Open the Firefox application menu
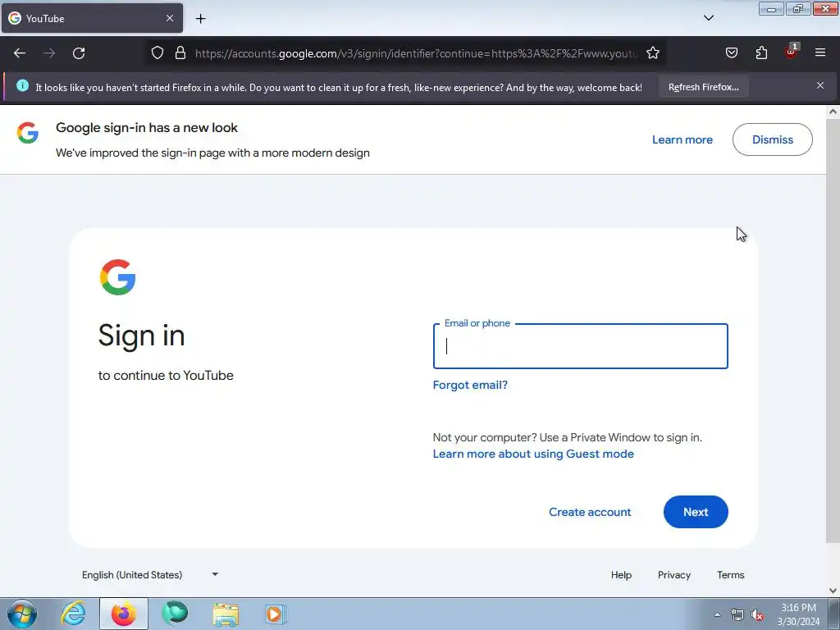 point(820,52)
